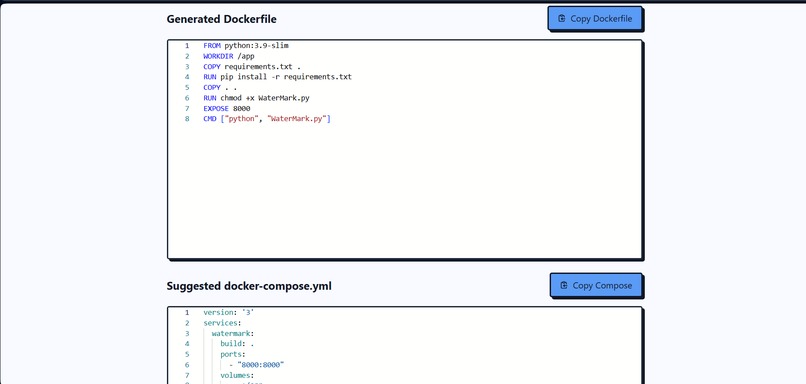Click line "version: '3'" in compose editor
The image size is (806, 384).
229,312
